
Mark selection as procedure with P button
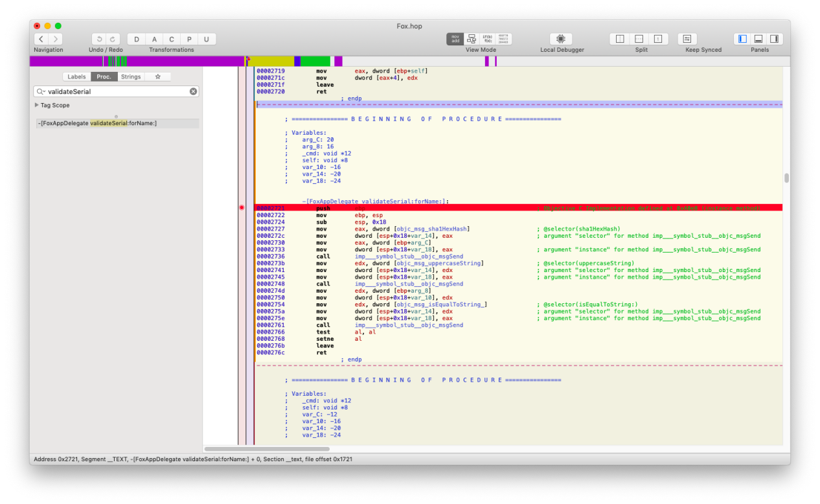(189, 39)
